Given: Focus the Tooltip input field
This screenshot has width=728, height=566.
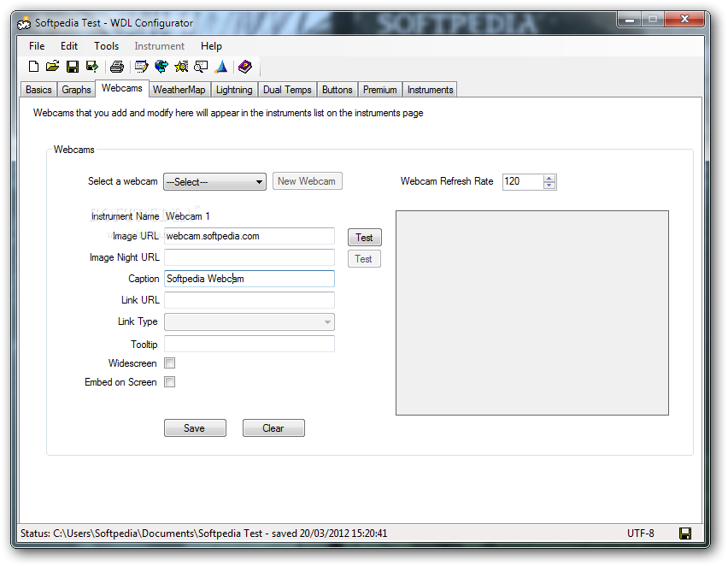Looking at the screenshot, I should point(250,344).
